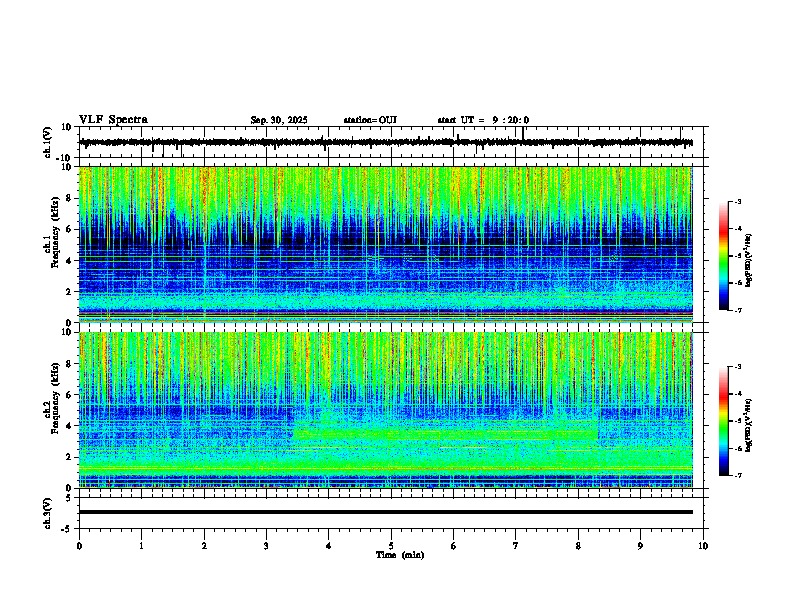
Task: Click the ch.2 frequency axis "4" tick label
Action: [70, 426]
